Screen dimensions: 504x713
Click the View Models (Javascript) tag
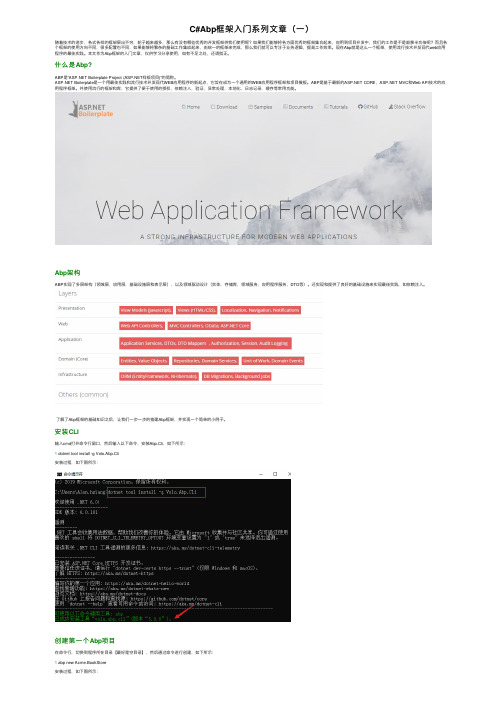[x=146, y=310]
